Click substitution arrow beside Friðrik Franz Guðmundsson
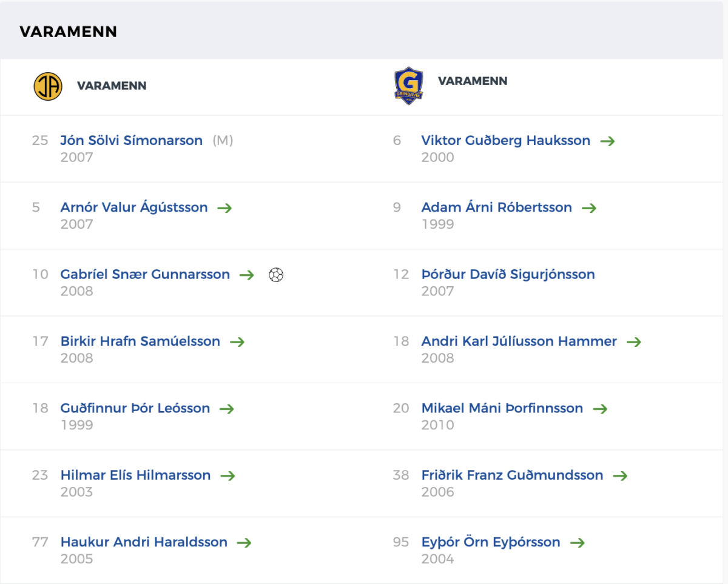This screenshot has height=584, width=728. pos(620,476)
